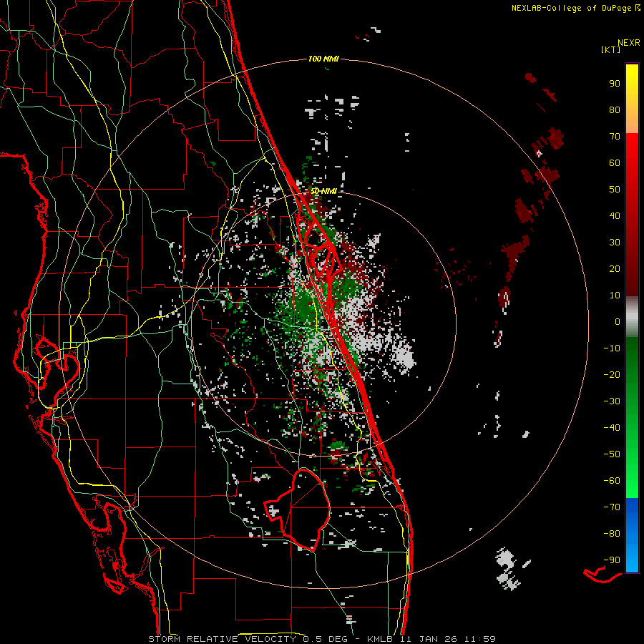Click the [KT] units label

coord(610,49)
